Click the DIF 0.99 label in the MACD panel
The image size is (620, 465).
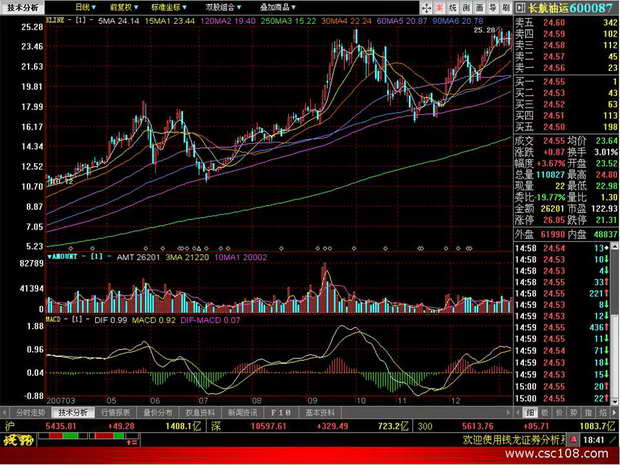[111, 320]
